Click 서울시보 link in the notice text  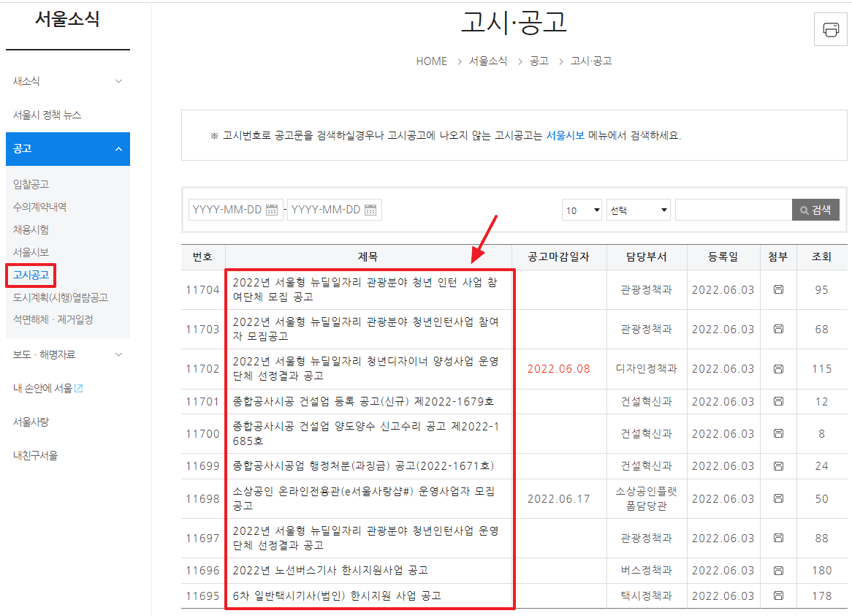(565, 135)
